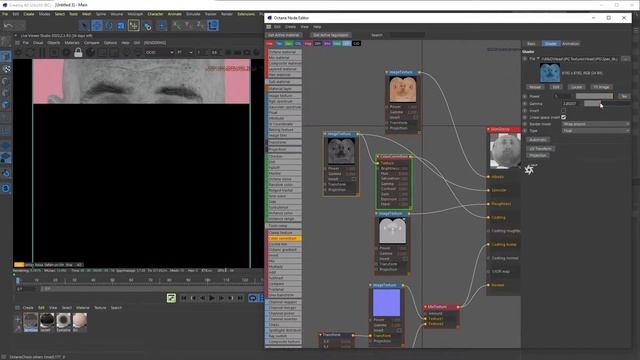Toggle the Z axis lock icon
640x360 pixels.
pyautogui.click(x=200, y=26)
